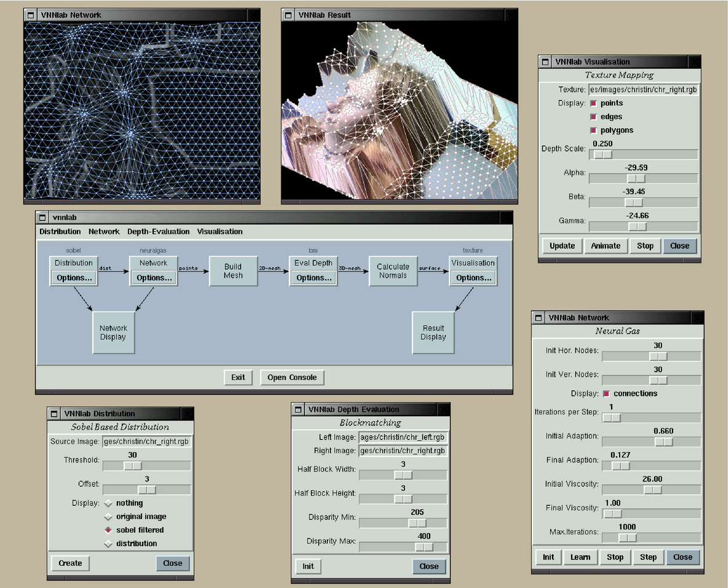Start training with the Learn button

point(580,557)
